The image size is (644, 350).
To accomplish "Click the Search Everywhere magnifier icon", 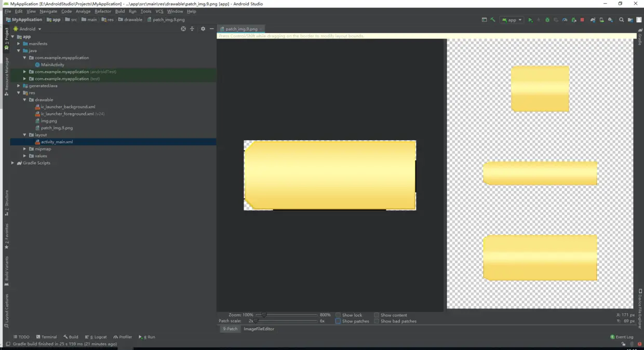I will click(622, 20).
